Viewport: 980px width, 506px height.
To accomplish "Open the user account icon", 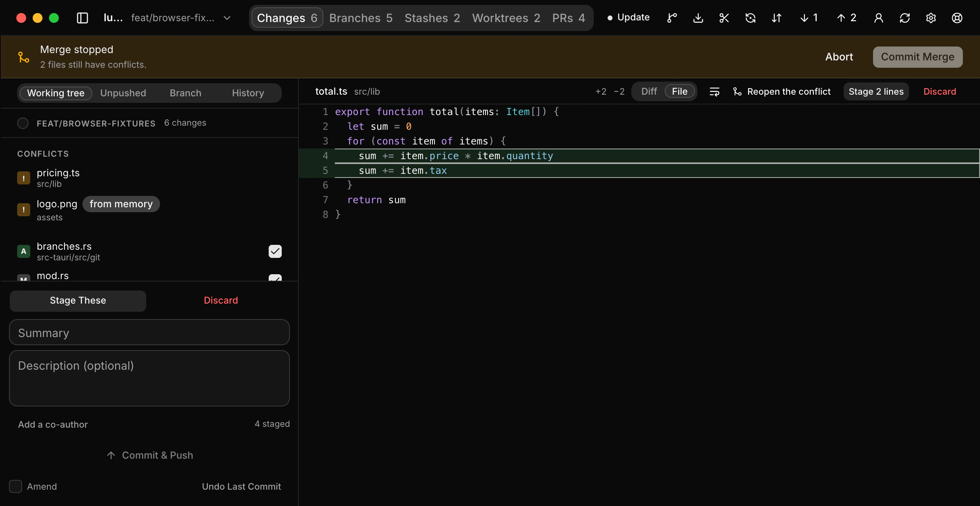I will 879,18.
